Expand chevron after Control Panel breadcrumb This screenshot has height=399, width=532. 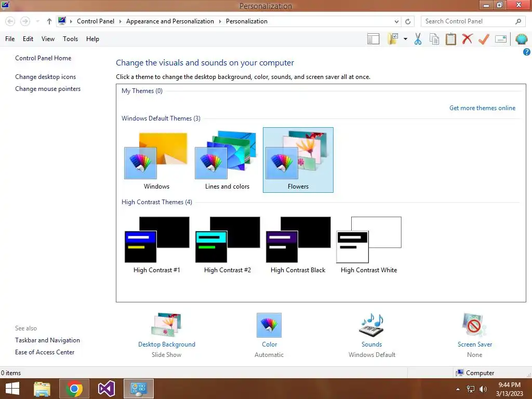pyautogui.click(x=120, y=21)
